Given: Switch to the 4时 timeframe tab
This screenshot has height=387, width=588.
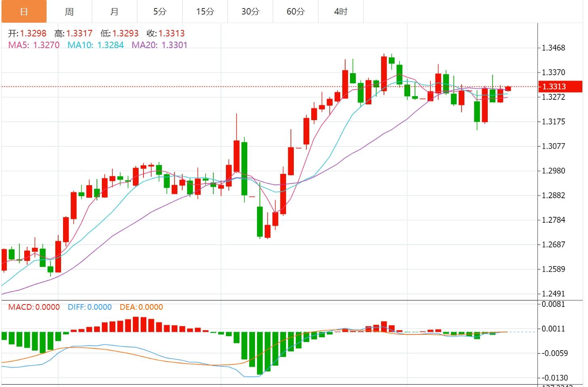Looking at the screenshot, I should [341, 12].
